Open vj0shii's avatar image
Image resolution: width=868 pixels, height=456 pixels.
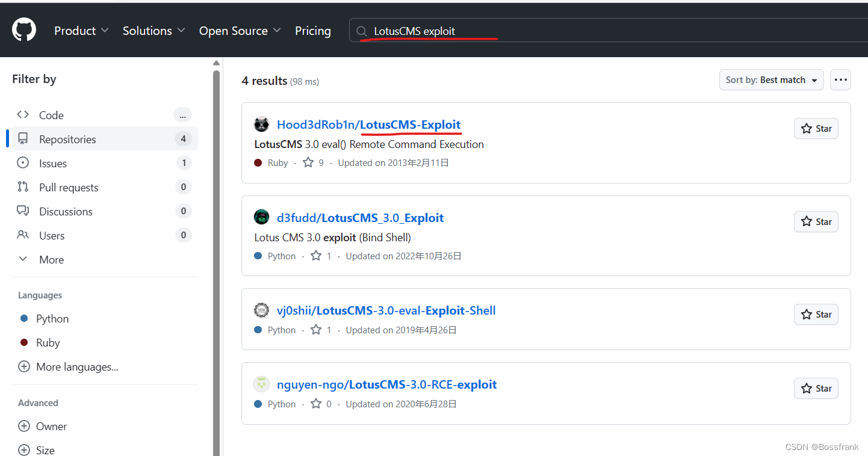(x=261, y=310)
